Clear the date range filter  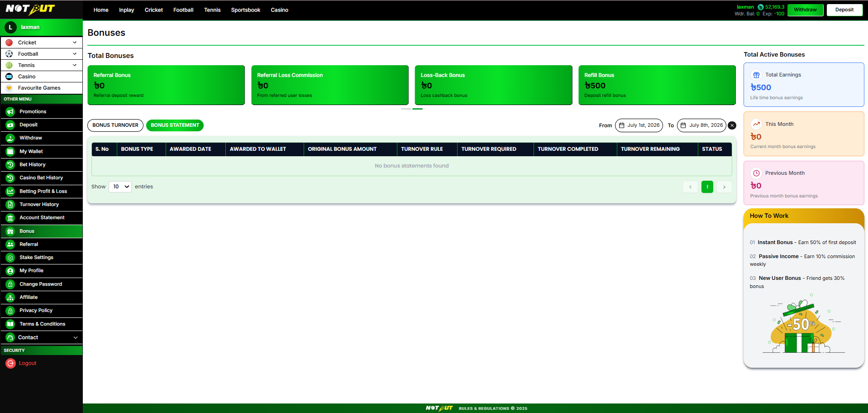732,125
